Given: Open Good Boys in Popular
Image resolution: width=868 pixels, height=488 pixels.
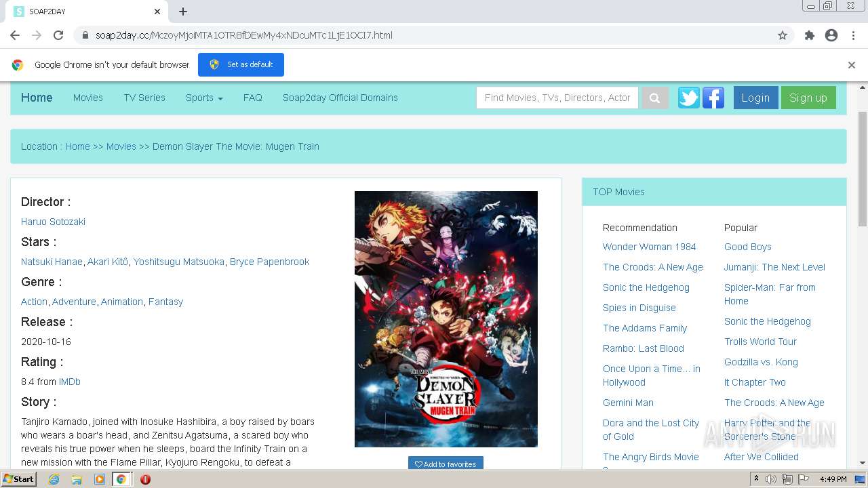Looking at the screenshot, I should pyautogui.click(x=748, y=247).
